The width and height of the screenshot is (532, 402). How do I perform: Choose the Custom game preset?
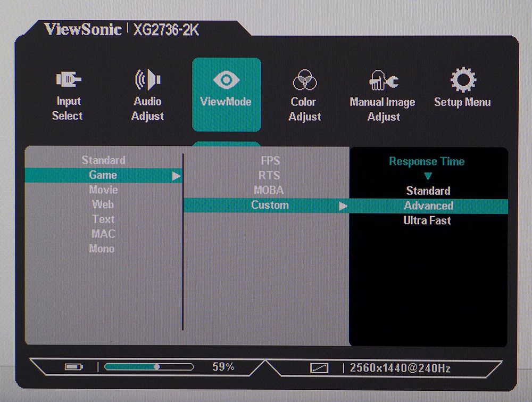click(267, 206)
